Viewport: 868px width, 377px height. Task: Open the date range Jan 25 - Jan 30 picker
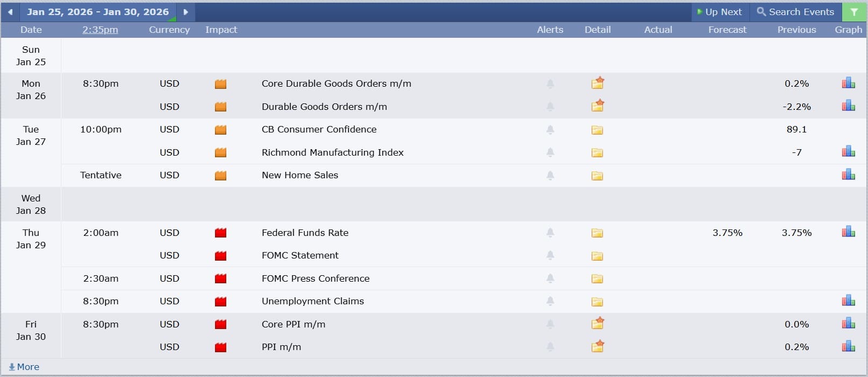98,12
